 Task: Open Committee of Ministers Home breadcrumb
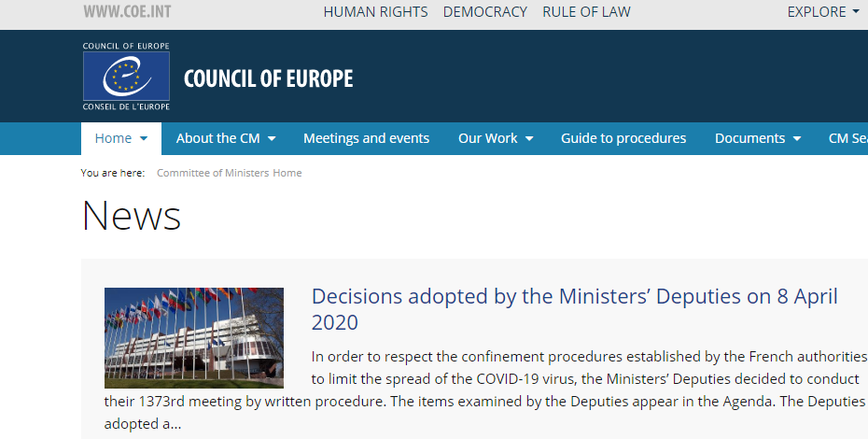230,173
